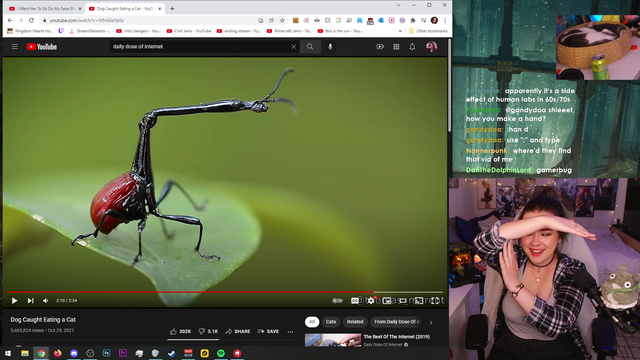Click the SAVE to playlist button

pos(269,331)
